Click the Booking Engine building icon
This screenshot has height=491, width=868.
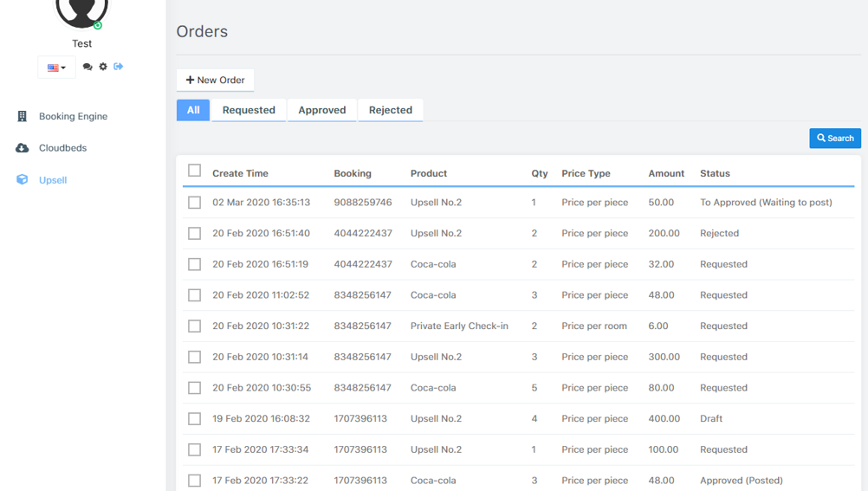point(23,116)
